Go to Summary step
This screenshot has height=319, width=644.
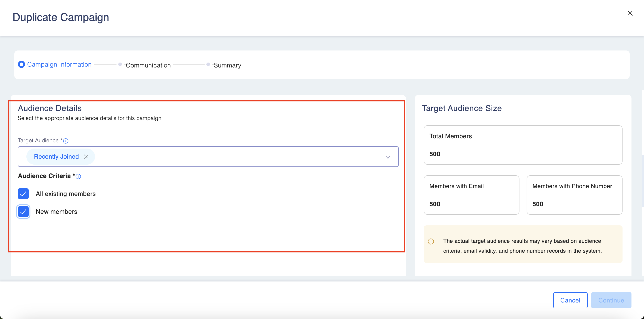pyautogui.click(x=227, y=65)
